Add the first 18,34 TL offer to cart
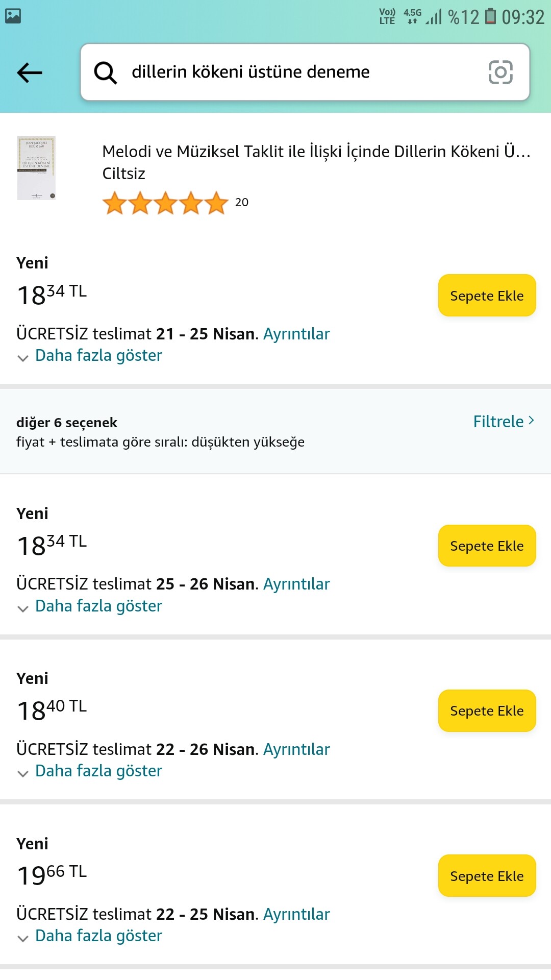This screenshot has width=551, height=980. pyautogui.click(x=487, y=296)
